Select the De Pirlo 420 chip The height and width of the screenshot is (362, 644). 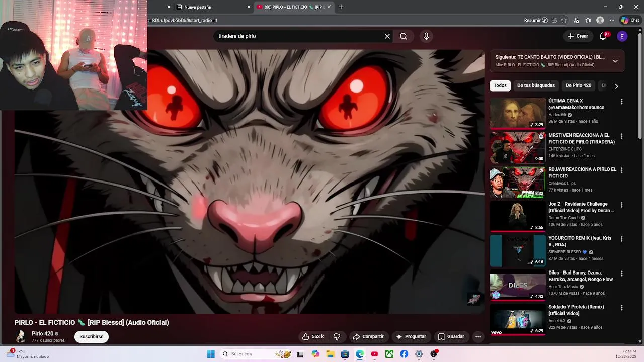[x=578, y=85]
